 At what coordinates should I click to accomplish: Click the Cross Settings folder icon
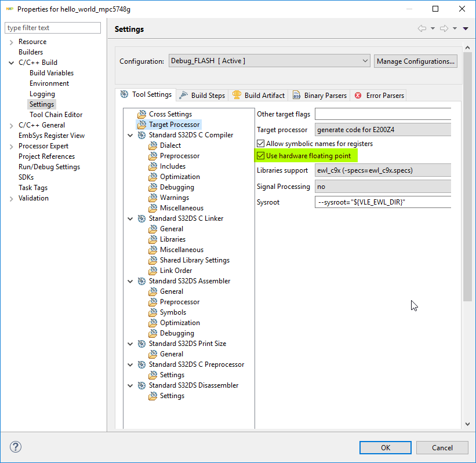click(x=142, y=114)
